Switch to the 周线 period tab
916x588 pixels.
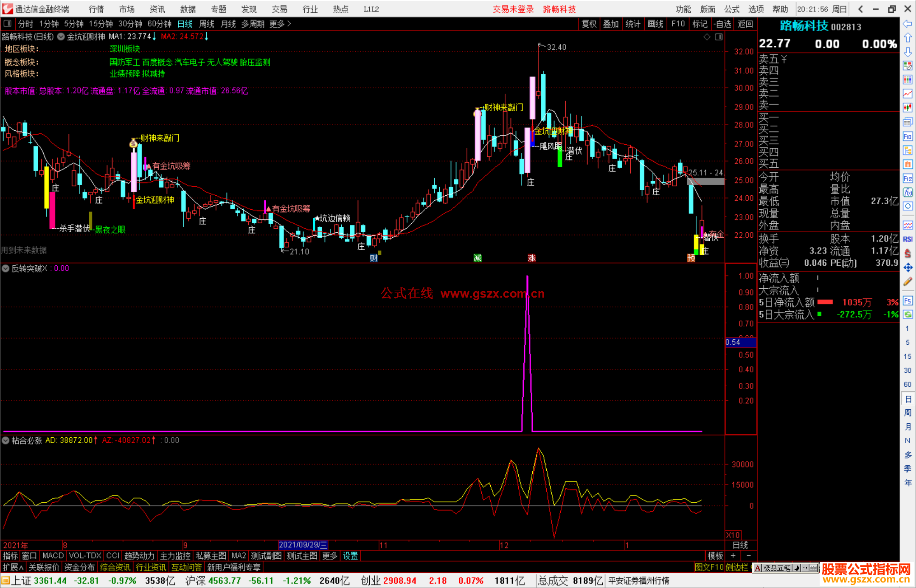[x=207, y=24]
